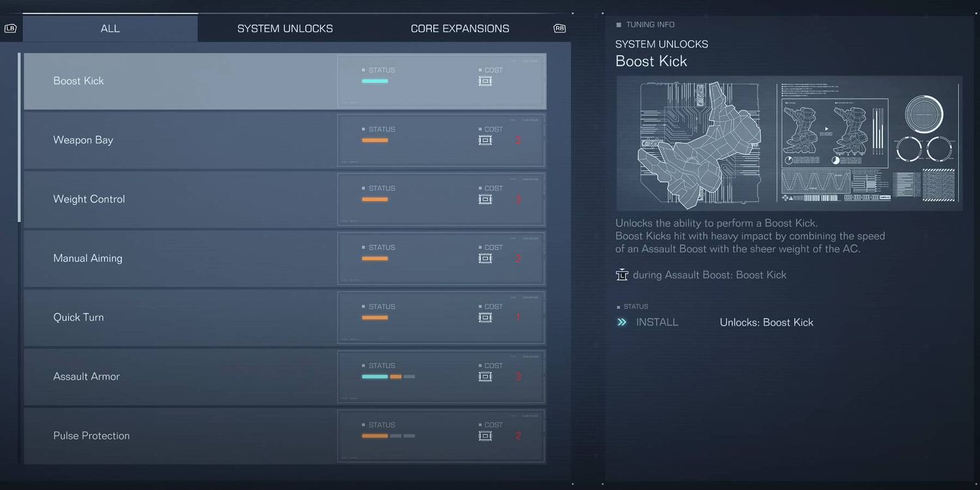980x490 pixels.
Task: Click the upgrade list scrollbar
Action: pos(19,137)
